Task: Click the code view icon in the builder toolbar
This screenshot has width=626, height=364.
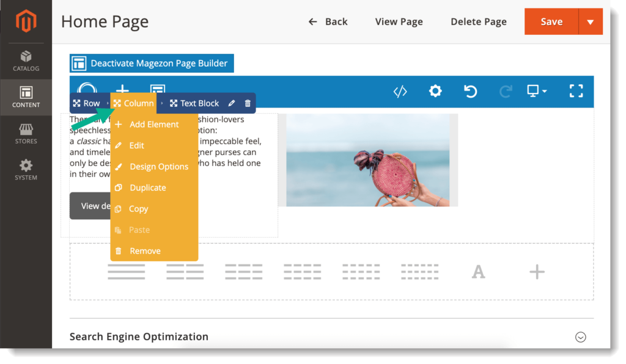Action: coord(400,91)
